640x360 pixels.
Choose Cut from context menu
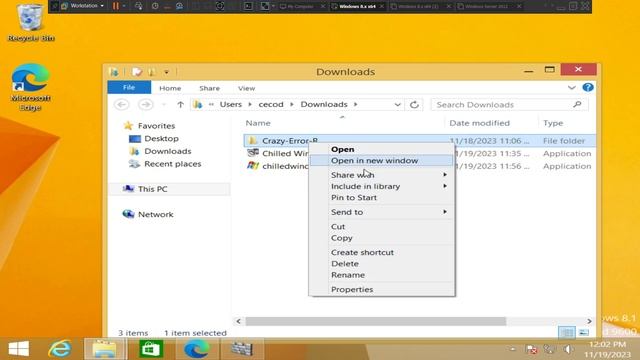click(x=382, y=227)
